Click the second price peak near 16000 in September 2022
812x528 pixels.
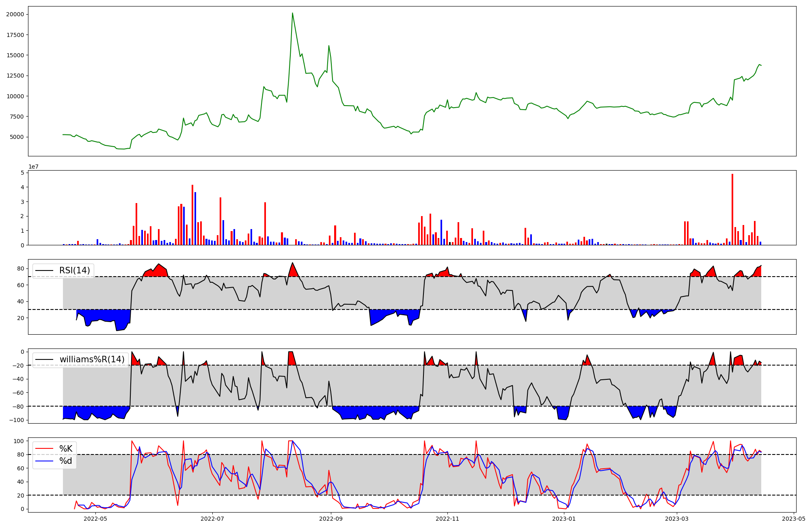point(328,46)
